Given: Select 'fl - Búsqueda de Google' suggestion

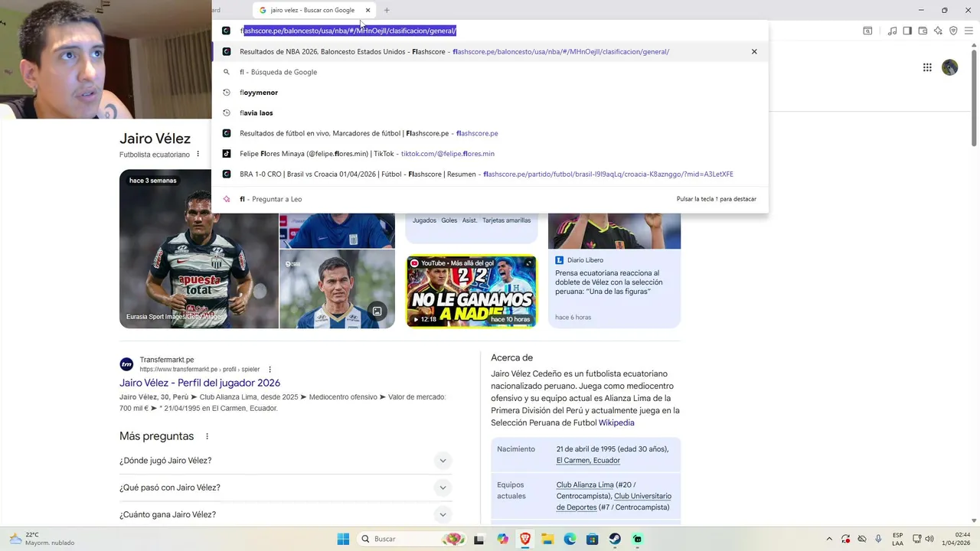Looking at the screenshot, I should [x=490, y=72].
